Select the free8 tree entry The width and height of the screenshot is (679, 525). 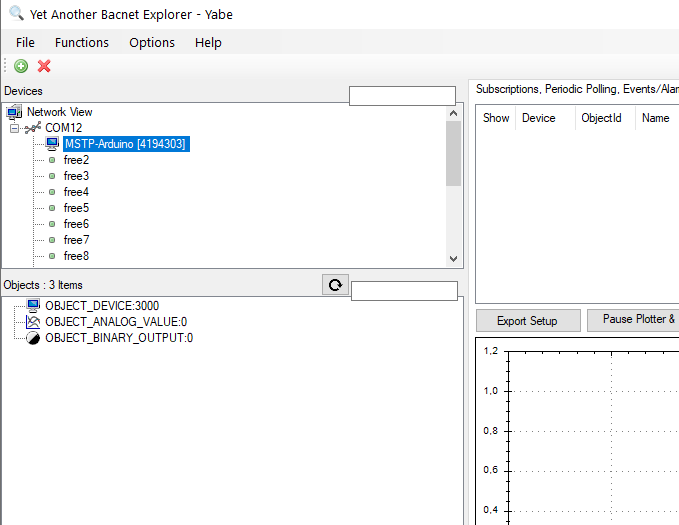(x=76, y=256)
